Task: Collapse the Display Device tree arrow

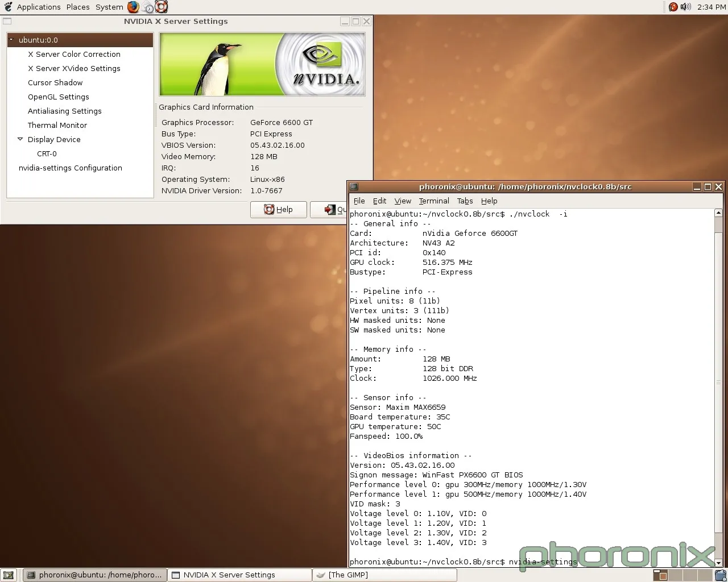Action: [x=20, y=139]
